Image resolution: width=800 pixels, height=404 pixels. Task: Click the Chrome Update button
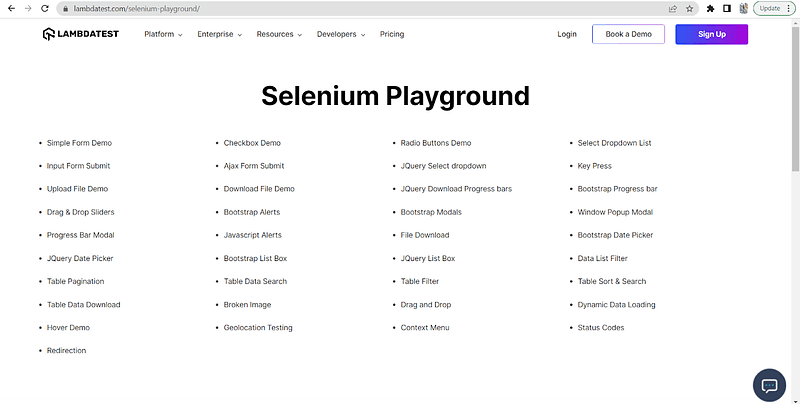[774, 9]
